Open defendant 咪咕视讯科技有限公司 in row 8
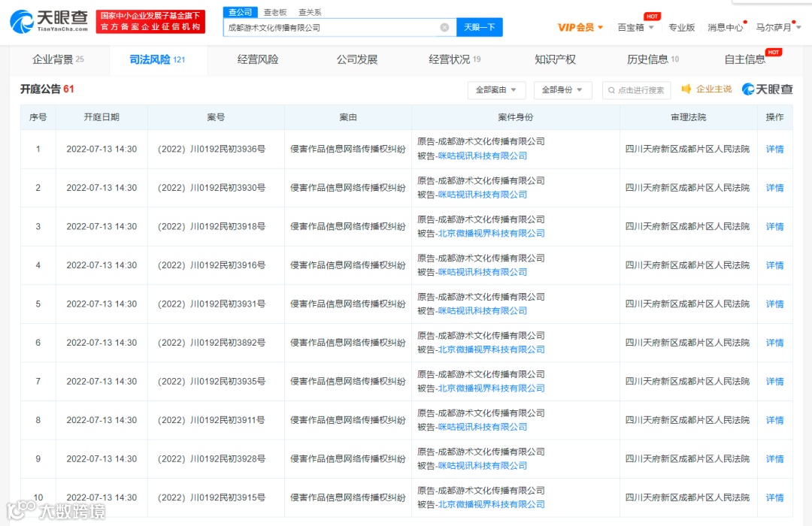The image size is (812, 526). click(x=483, y=427)
